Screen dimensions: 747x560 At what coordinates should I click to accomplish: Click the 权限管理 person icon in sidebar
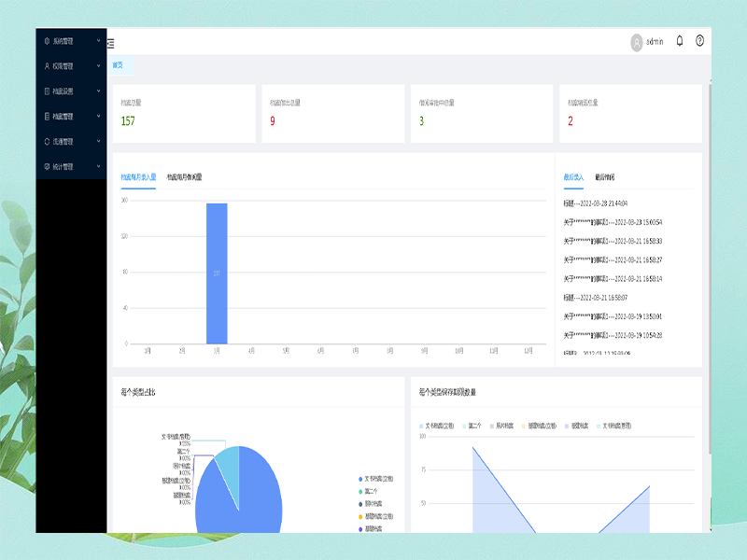point(47,66)
